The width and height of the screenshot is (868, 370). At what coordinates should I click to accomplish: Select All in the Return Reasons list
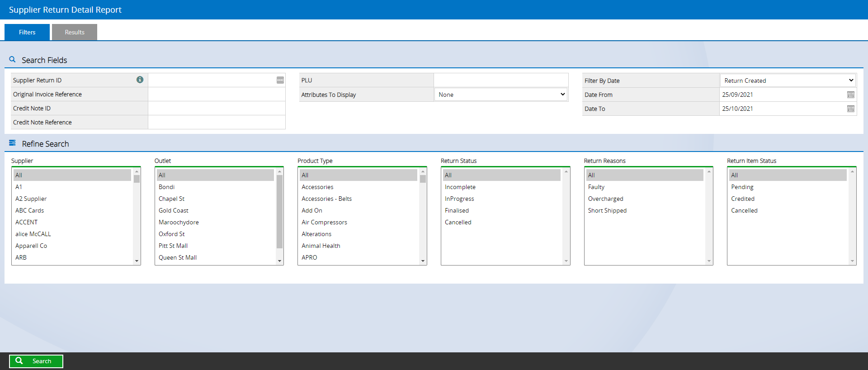(x=645, y=175)
